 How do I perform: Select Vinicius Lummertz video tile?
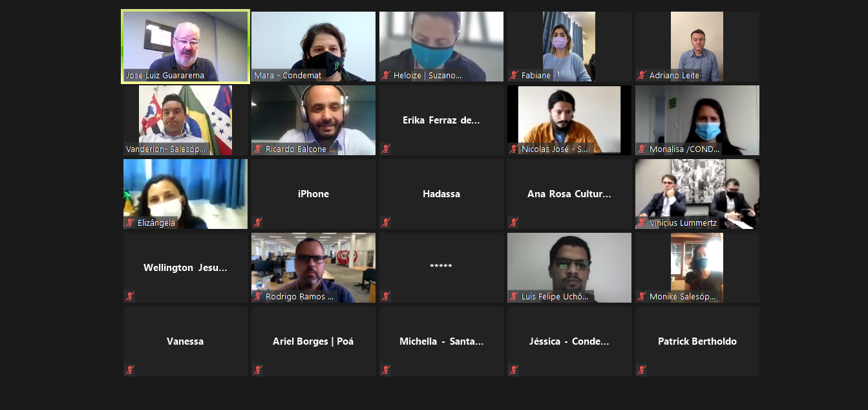[x=697, y=194]
